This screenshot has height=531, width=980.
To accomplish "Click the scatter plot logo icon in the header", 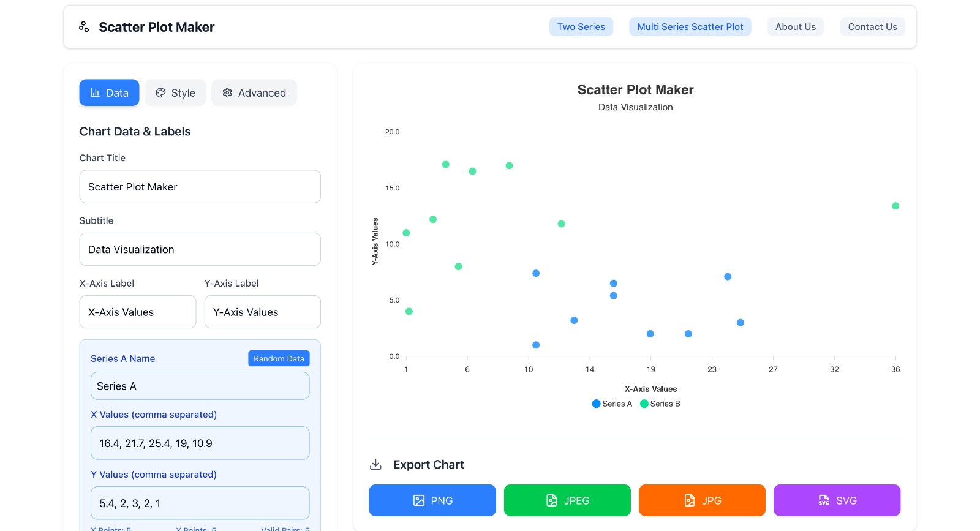I will click(83, 26).
